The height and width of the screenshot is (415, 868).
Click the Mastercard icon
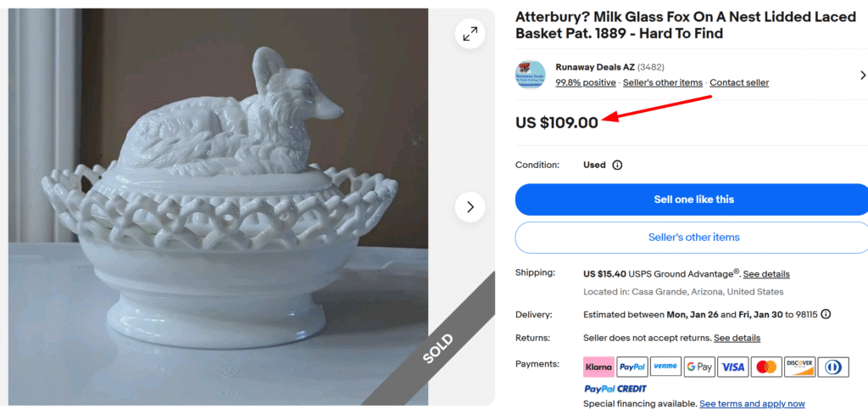[766, 367]
